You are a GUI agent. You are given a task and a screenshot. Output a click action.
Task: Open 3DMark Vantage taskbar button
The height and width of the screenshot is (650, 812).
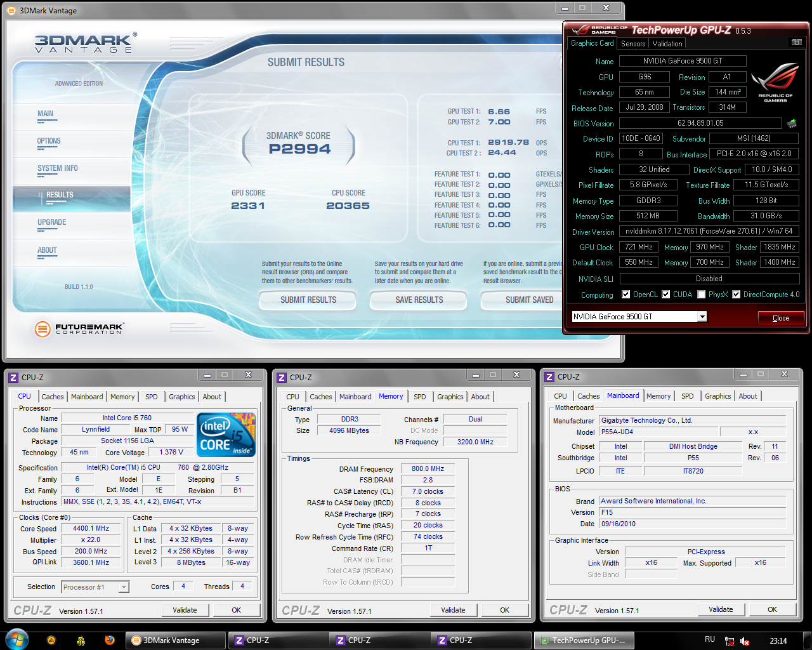coord(176,640)
